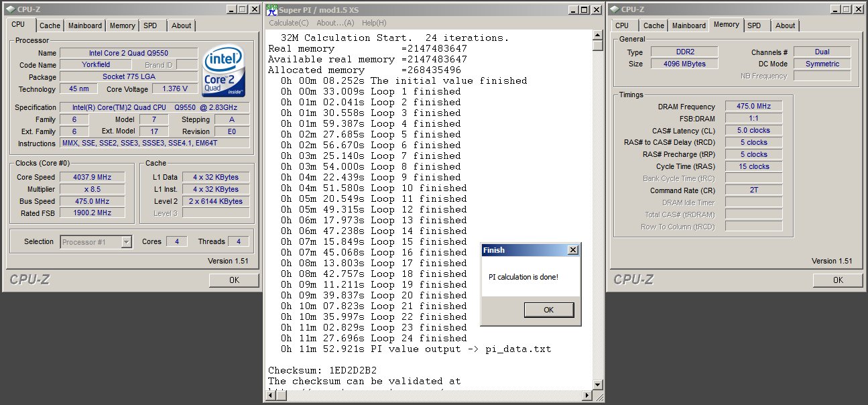
Task: Click the Channels # value Dual
Action: point(822,52)
